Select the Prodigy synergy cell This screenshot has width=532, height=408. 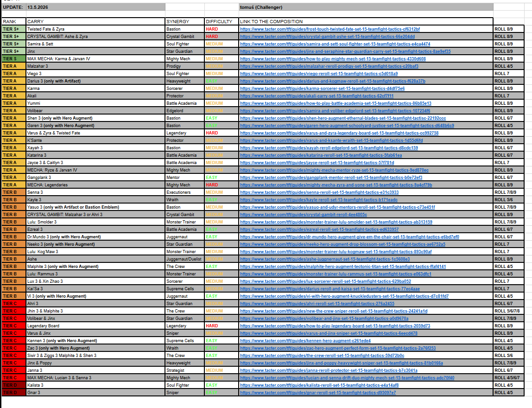click(184, 66)
